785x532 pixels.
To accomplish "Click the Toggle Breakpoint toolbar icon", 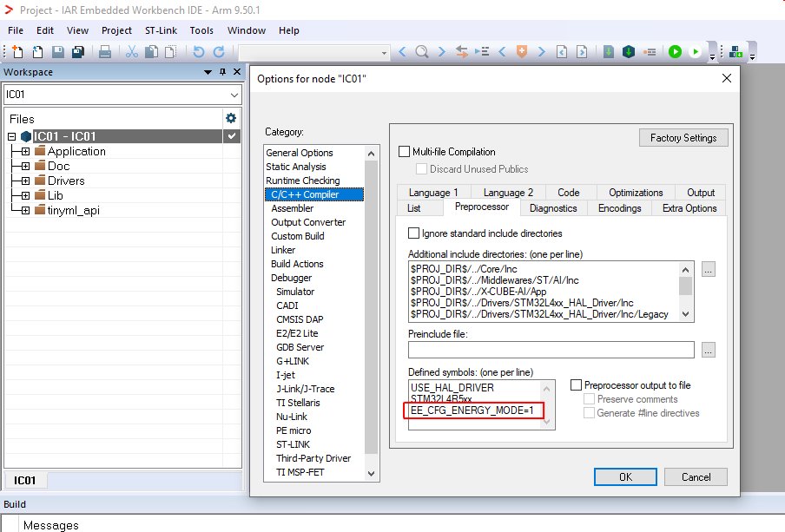I will [x=650, y=51].
